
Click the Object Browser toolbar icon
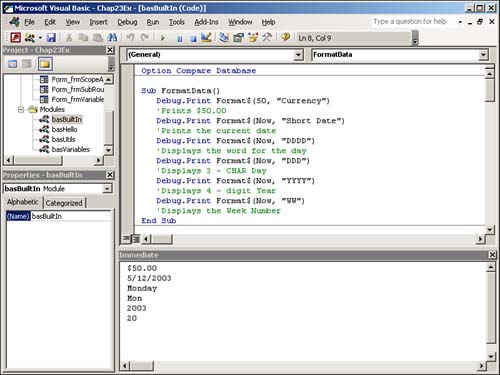pos(253,38)
